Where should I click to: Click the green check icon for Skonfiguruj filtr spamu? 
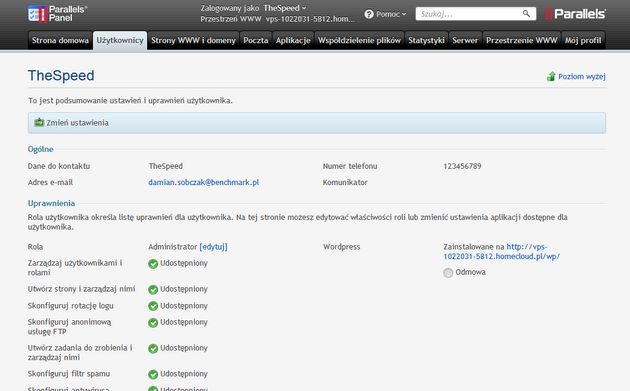[x=153, y=375]
